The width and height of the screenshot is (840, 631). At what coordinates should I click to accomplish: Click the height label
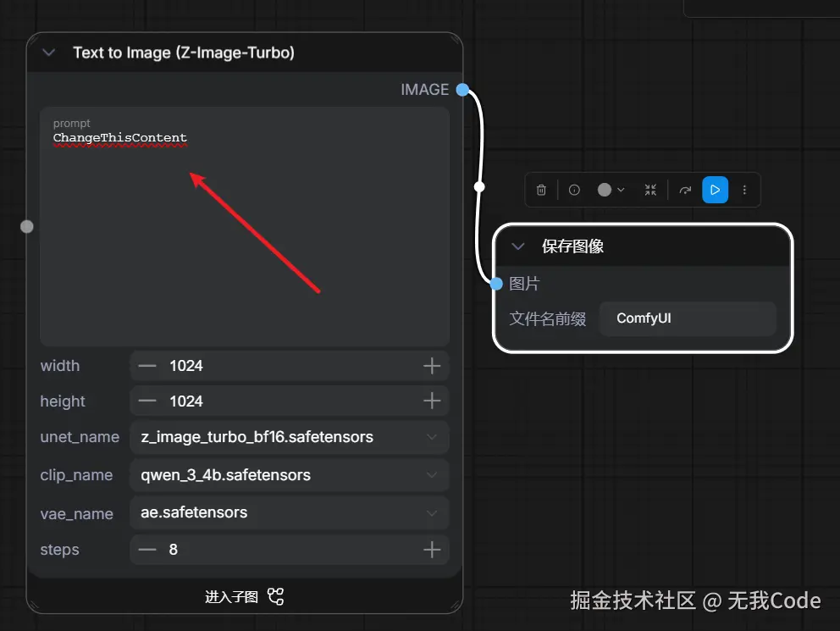click(x=63, y=401)
